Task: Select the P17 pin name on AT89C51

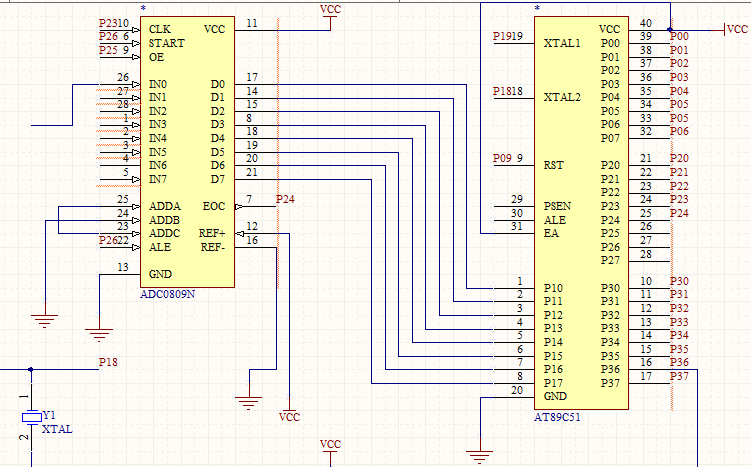Action: 553,383
